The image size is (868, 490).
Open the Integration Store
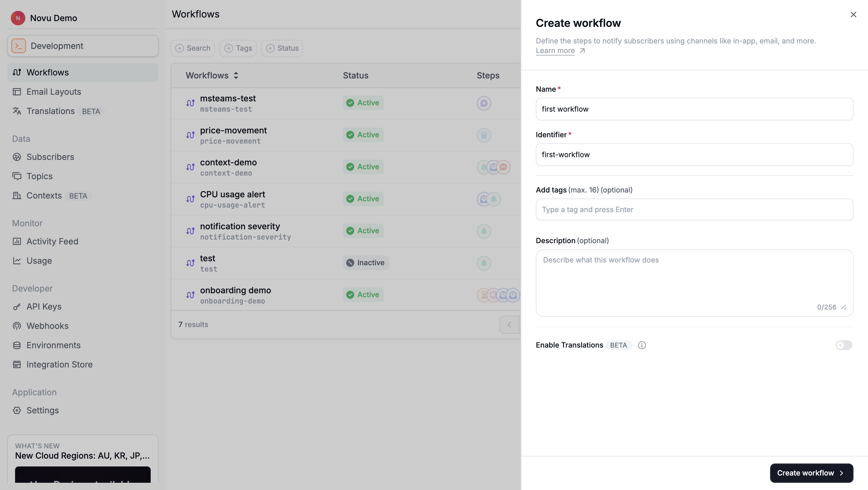point(59,364)
